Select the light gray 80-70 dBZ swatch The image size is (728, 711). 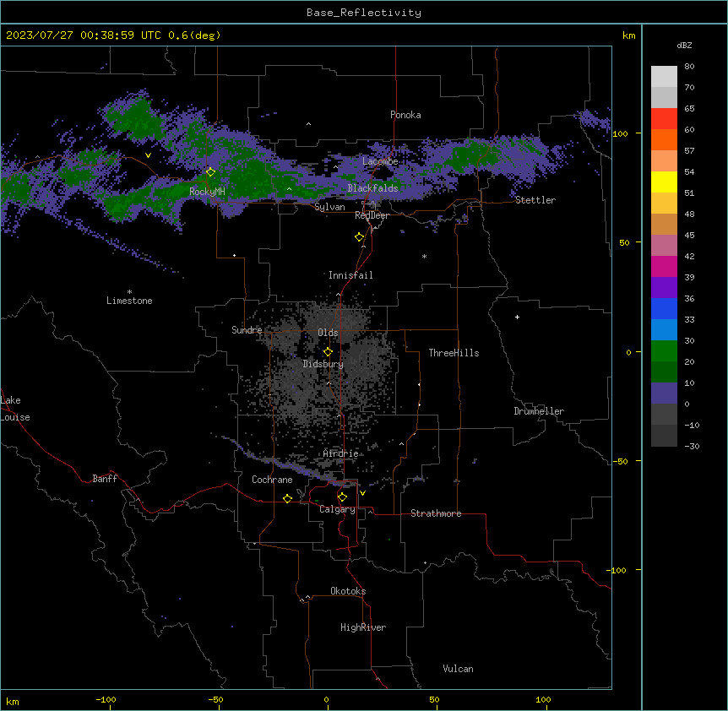pyautogui.click(x=664, y=77)
